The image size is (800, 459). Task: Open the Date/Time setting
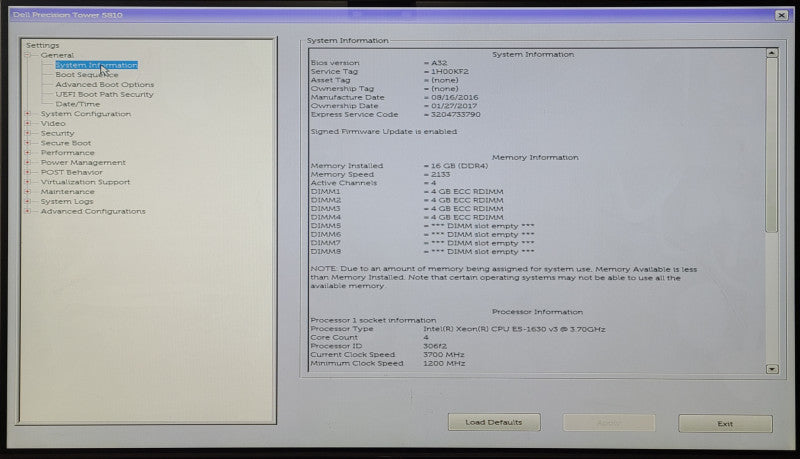point(78,104)
